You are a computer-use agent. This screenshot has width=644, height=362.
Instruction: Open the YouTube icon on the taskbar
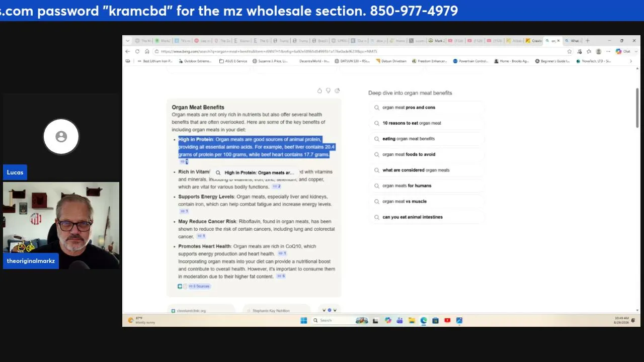point(447,320)
